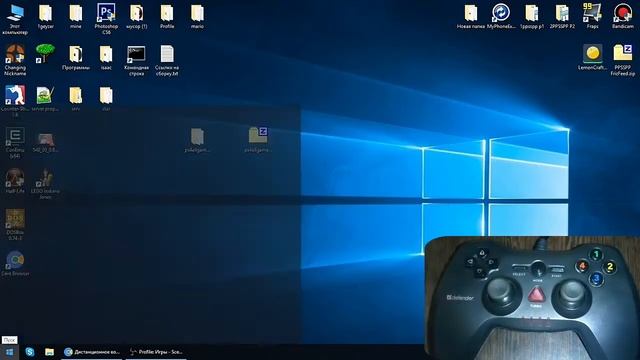Open the Profile folder on desktop

(167, 17)
